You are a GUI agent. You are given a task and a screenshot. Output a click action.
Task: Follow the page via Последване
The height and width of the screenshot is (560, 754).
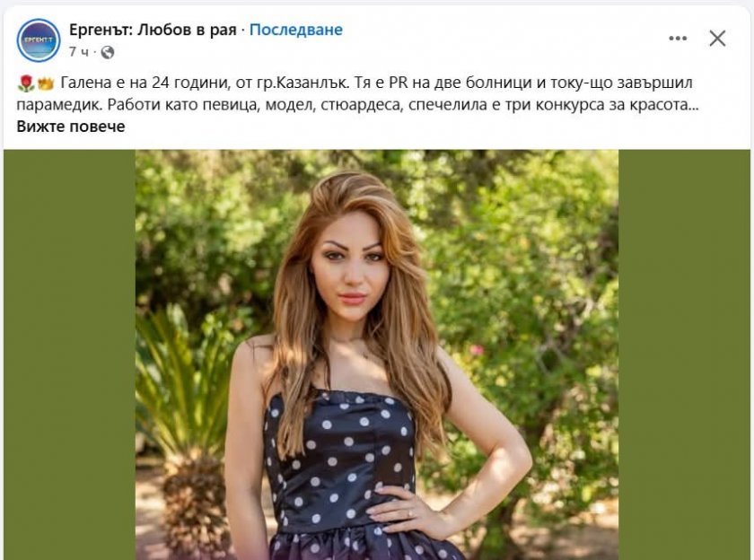tap(295, 30)
